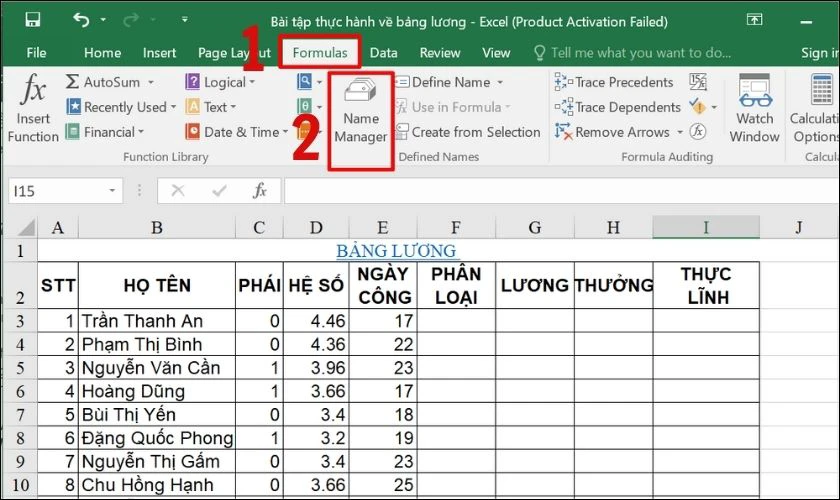Viewport: 840px width, 500px height.
Task: Click the formula bar input area
Action: (x=561, y=191)
